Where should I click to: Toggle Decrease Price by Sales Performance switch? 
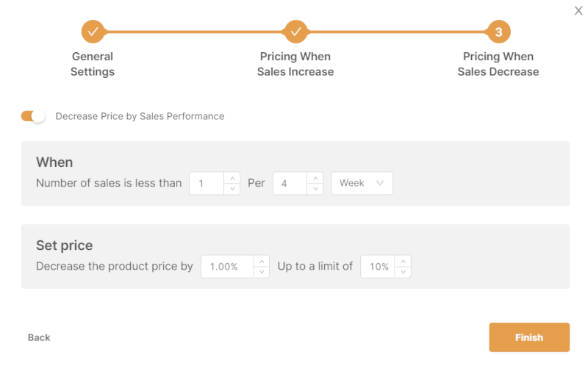click(x=33, y=116)
